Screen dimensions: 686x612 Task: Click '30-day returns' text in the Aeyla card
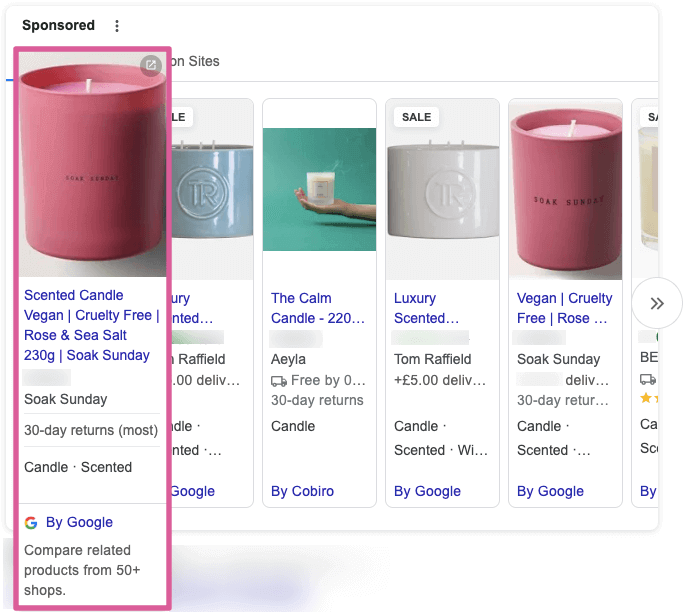pos(317,400)
